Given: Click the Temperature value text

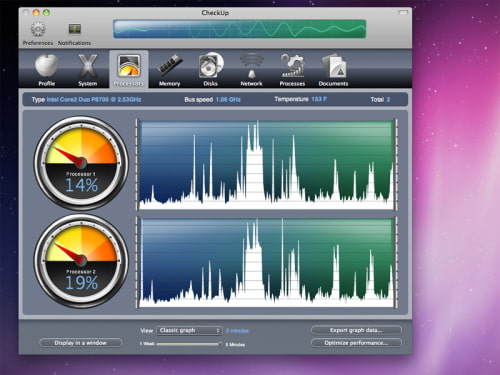Looking at the screenshot, I should (319, 99).
